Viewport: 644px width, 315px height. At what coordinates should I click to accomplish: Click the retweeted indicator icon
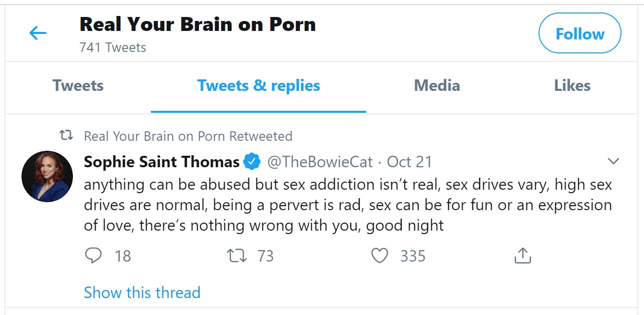click(x=66, y=136)
